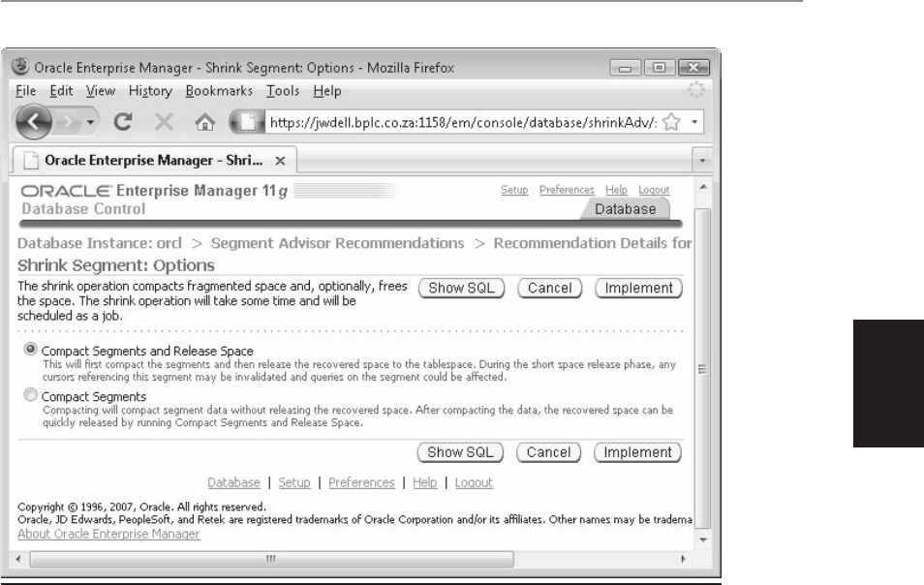
Task: Click the top Show SQL button
Action: click(461, 288)
